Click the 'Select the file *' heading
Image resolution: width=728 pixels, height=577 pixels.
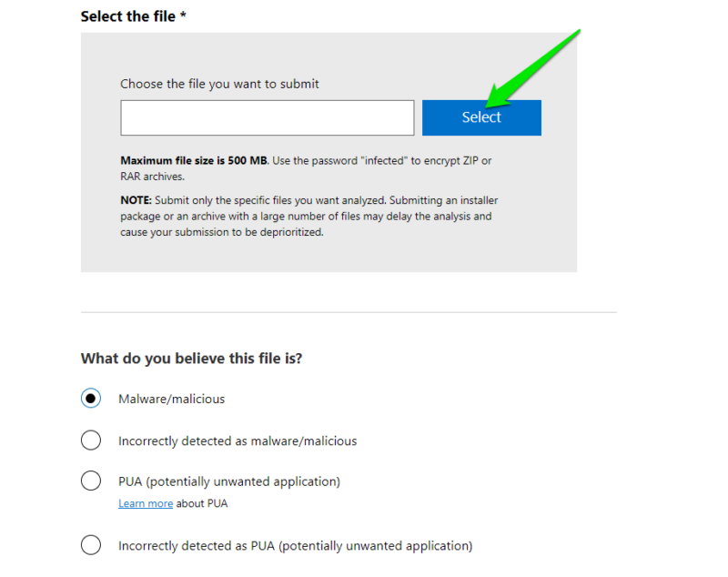(134, 15)
